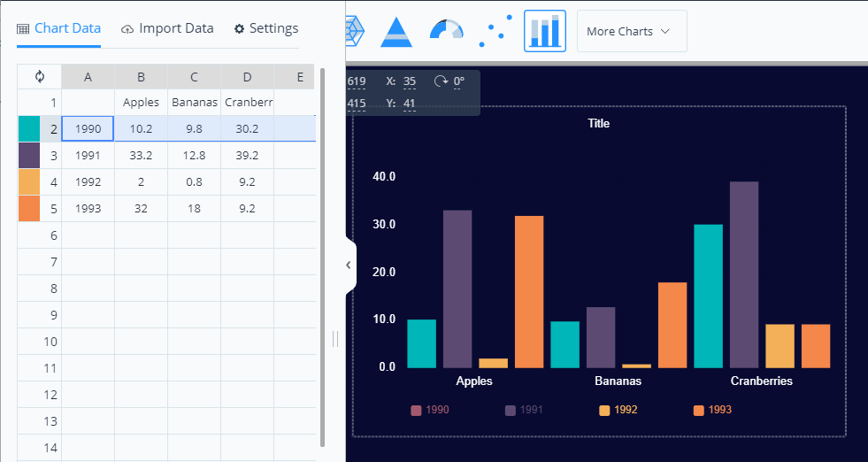Click the chart Title text
The height and width of the screenshot is (462, 868).
pos(599,123)
